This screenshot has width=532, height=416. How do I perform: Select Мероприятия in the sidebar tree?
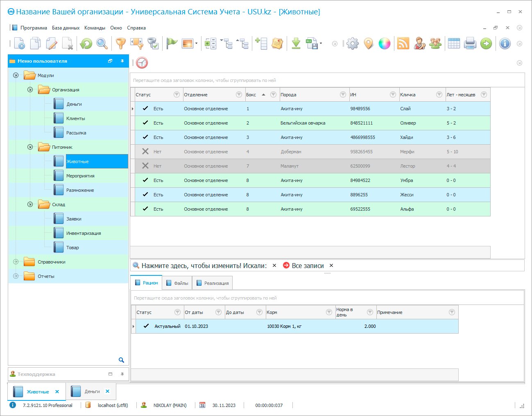[80, 176]
